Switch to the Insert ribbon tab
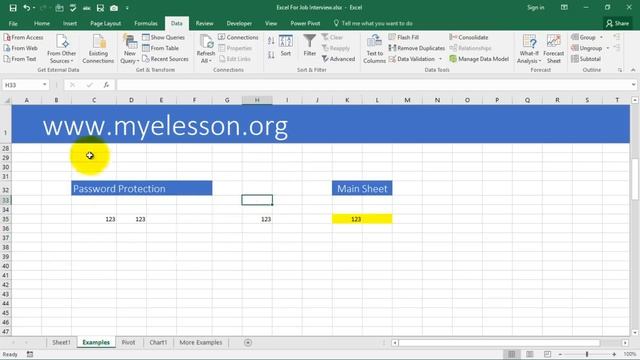Image resolution: width=640 pixels, height=360 pixels. [x=70, y=24]
